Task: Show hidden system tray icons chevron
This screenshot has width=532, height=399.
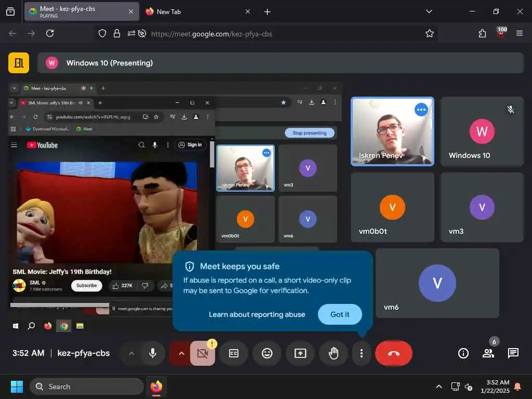Action: (x=439, y=387)
